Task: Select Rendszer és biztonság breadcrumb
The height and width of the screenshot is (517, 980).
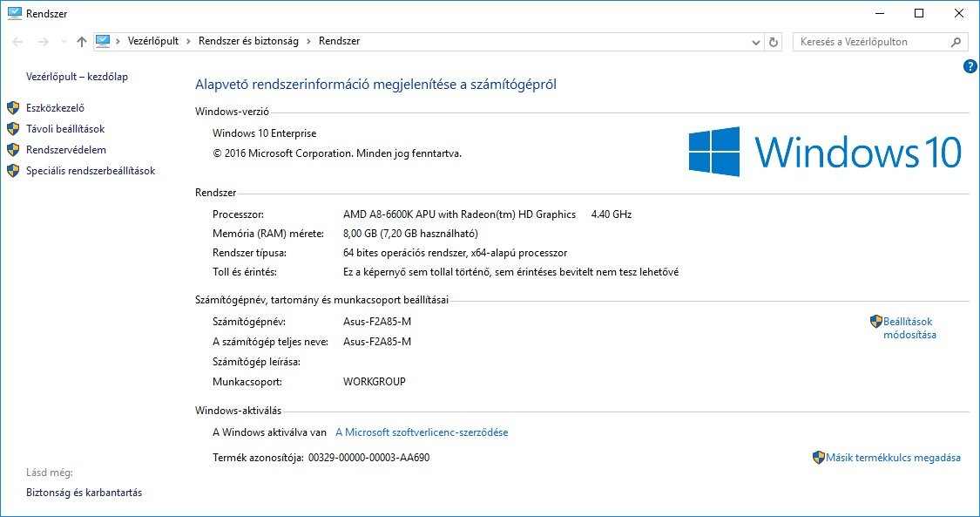Action: click(x=248, y=41)
